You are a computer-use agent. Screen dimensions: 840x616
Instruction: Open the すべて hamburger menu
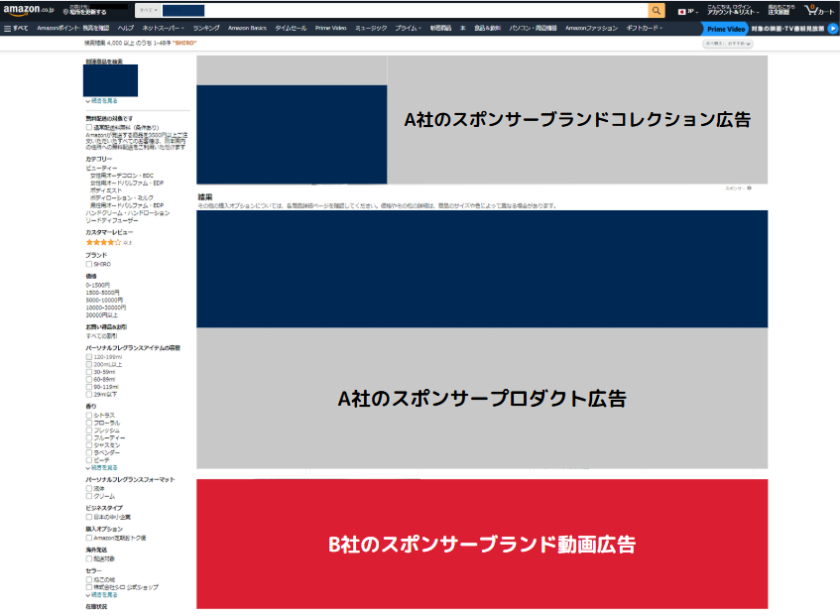coord(15,28)
